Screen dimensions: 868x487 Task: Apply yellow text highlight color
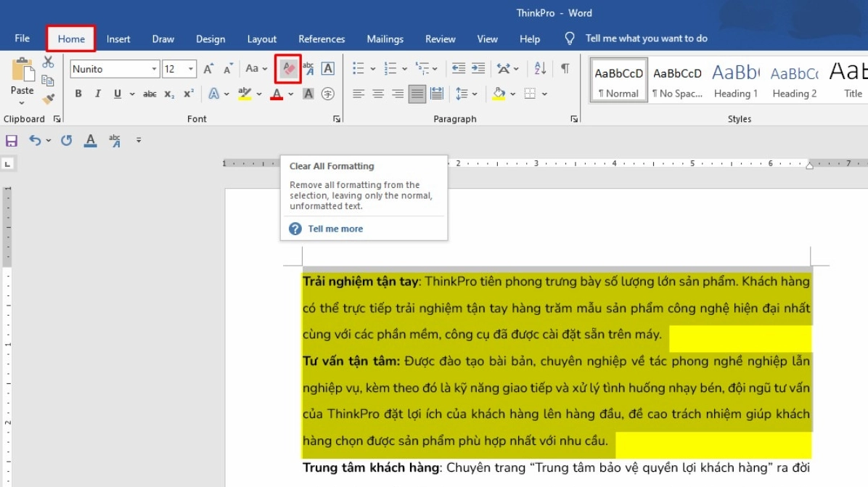coord(245,94)
